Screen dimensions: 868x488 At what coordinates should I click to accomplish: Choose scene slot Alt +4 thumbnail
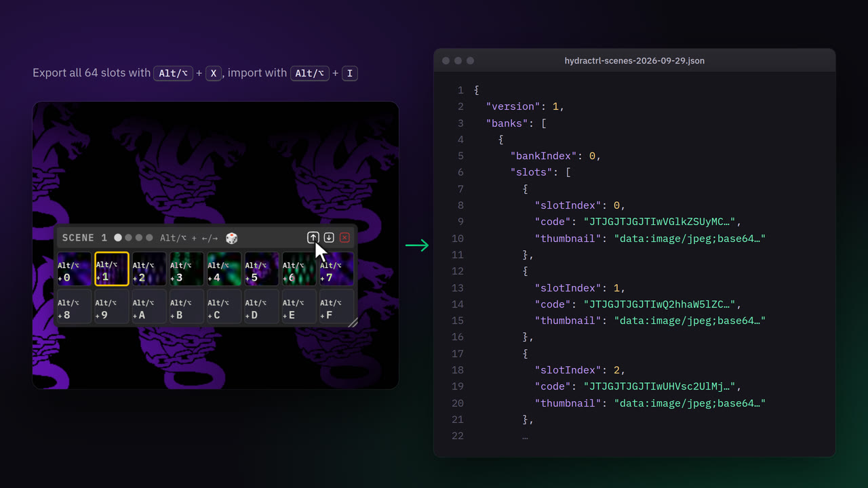(x=224, y=268)
